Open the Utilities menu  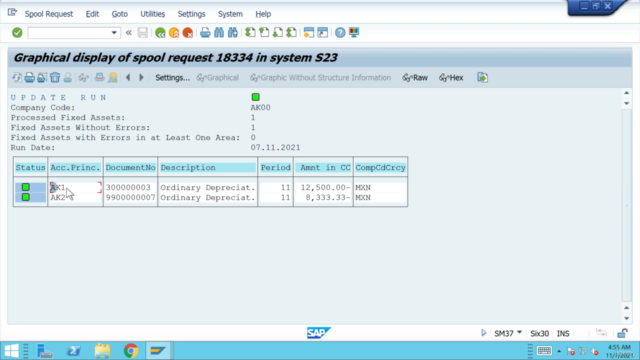coord(153,14)
